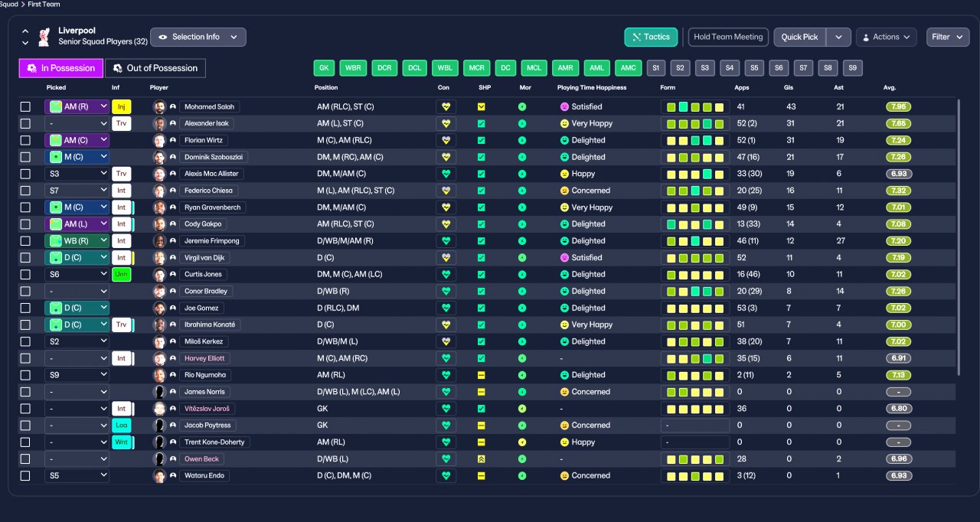Click Salah's 7.95 average rating badge
Image resolution: width=980 pixels, height=522 pixels.
898,107
